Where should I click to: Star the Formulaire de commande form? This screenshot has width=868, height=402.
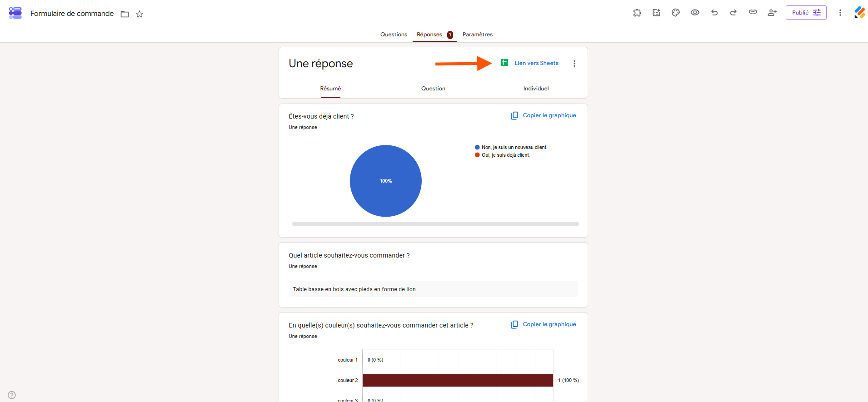[140, 14]
